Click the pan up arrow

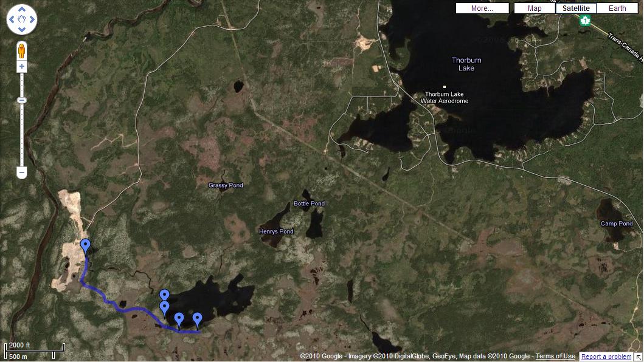pos(22,10)
